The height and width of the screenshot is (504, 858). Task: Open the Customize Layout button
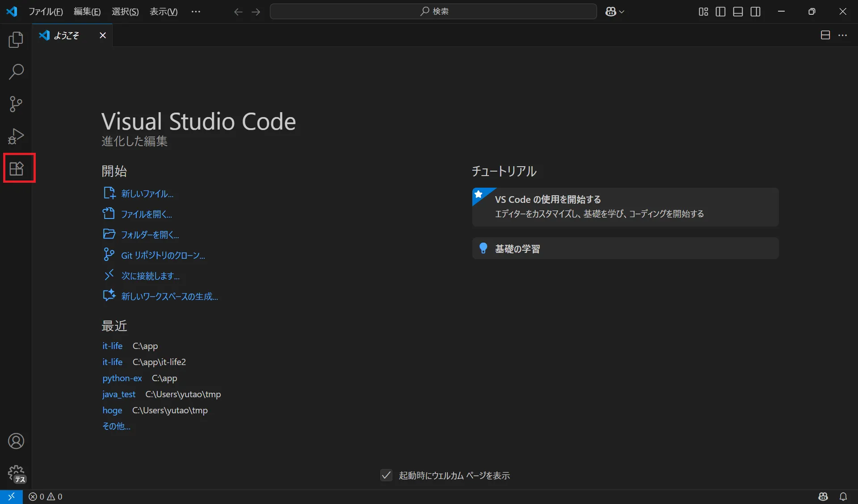[703, 12]
